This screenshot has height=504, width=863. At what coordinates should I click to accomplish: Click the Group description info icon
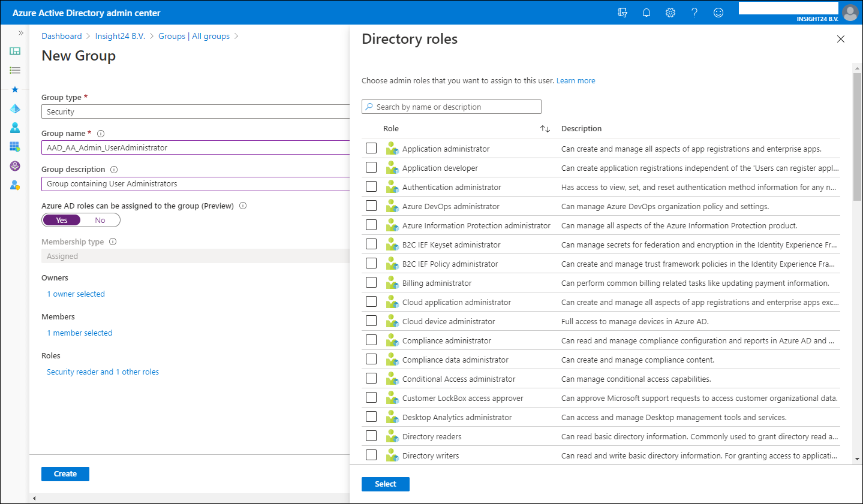[114, 170]
